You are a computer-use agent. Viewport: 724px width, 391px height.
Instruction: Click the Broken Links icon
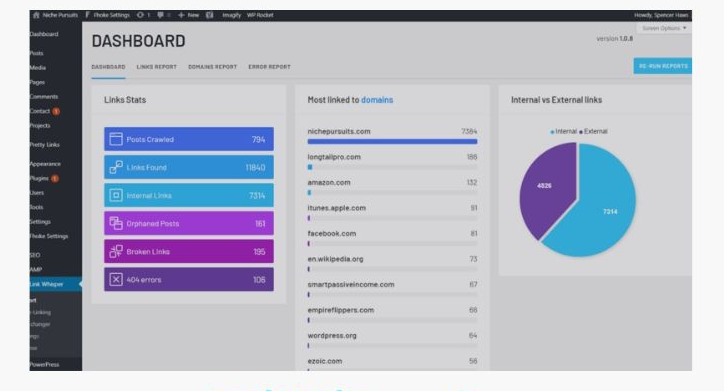(116, 252)
